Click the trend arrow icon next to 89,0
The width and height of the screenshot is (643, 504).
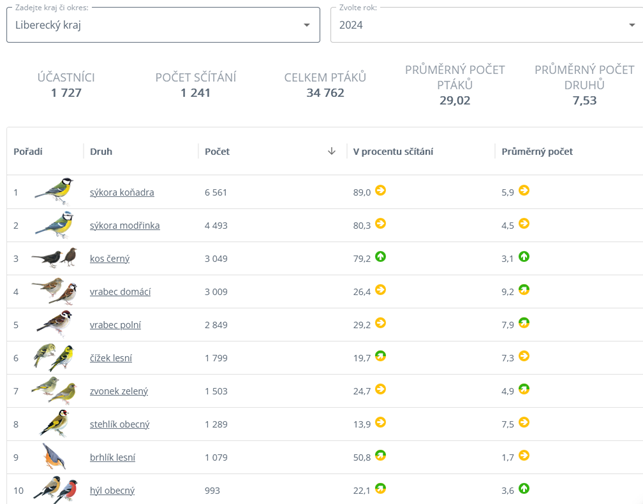(380, 191)
